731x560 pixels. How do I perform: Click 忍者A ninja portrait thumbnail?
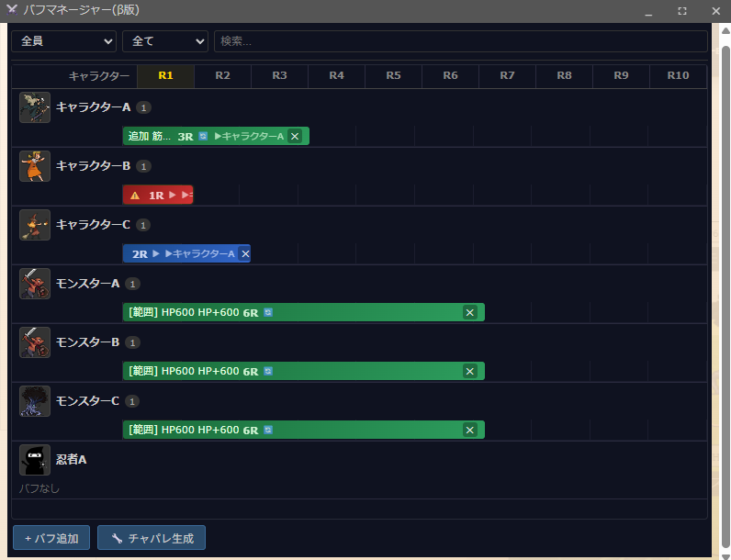point(35,459)
